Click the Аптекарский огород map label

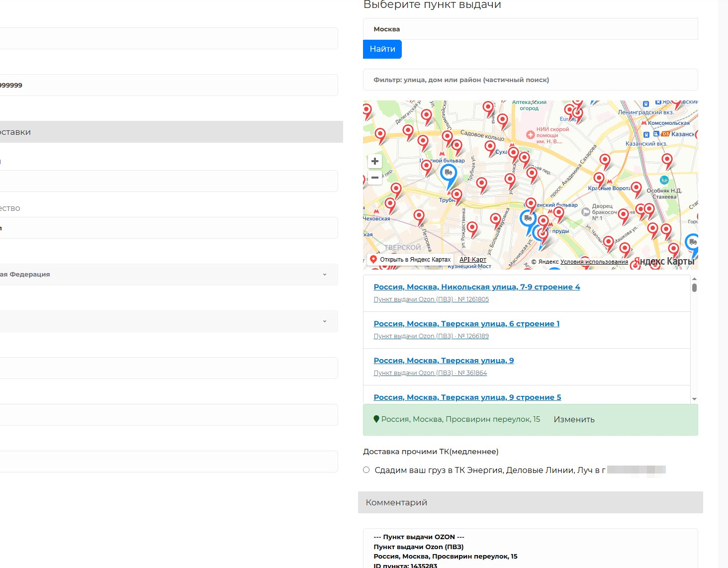point(529,105)
